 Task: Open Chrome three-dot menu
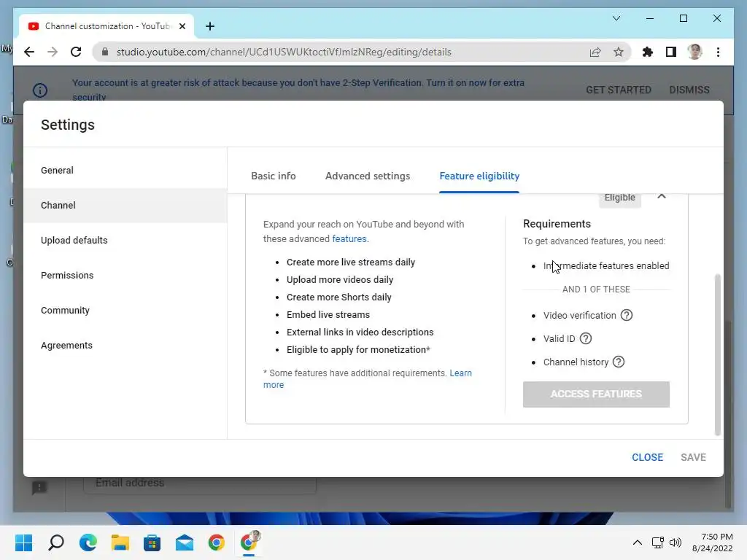point(718,52)
